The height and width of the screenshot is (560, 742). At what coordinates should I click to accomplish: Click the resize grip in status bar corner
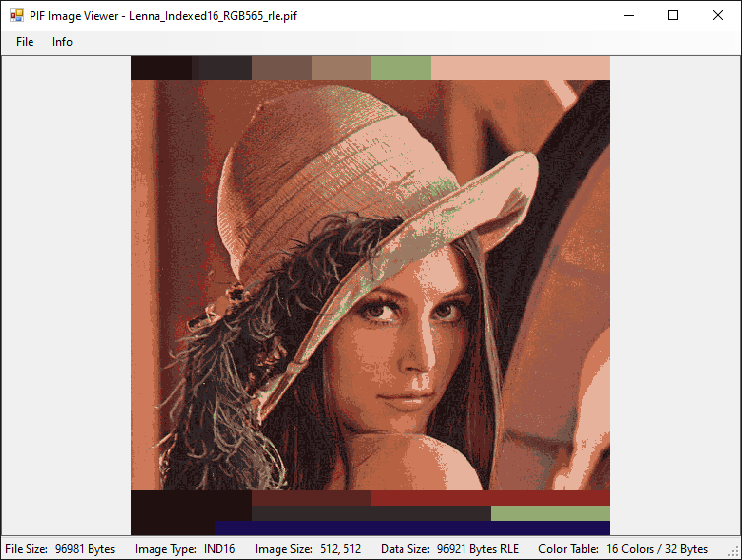pos(734,552)
